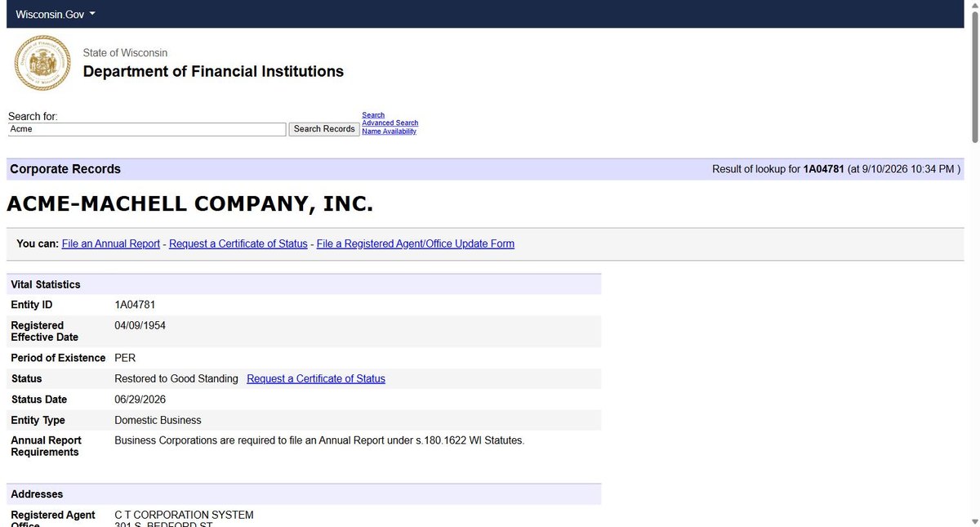Click the Entity ID value 1A04781

coord(135,305)
